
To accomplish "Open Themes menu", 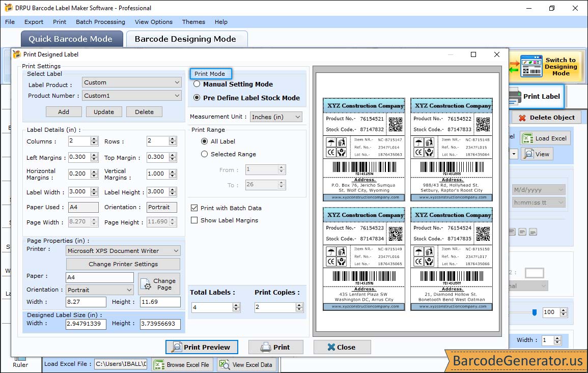I will click(x=193, y=22).
